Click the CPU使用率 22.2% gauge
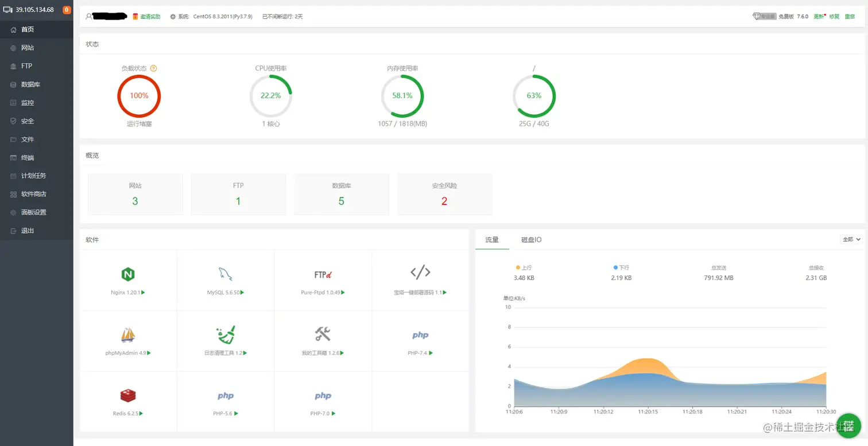This screenshot has width=868, height=446. 271,96
